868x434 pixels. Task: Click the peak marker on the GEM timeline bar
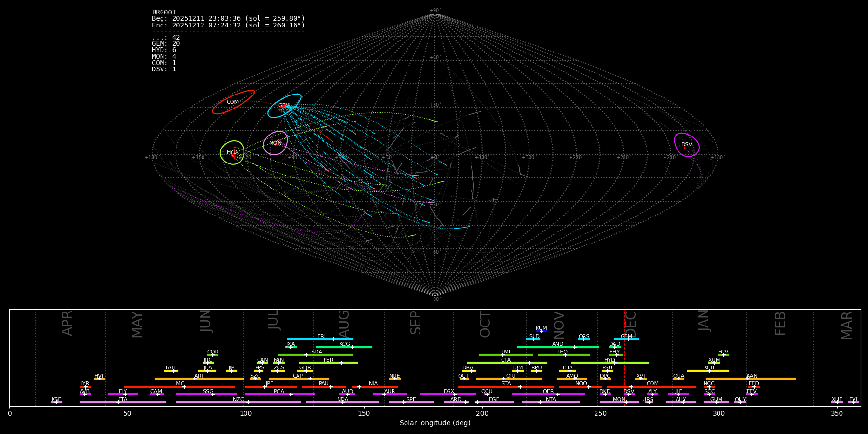[629, 339]
